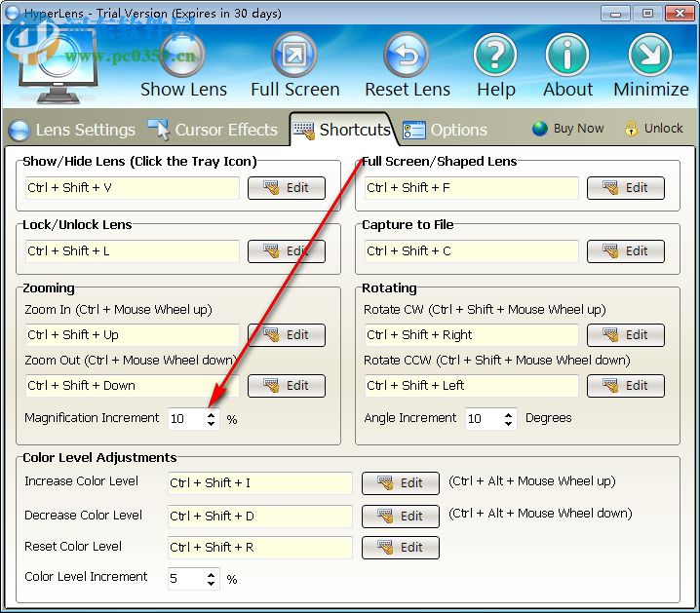Image resolution: width=700 pixels, height=613 pixels.
Task: Open the Options tab
Action: tap(445, 130)
